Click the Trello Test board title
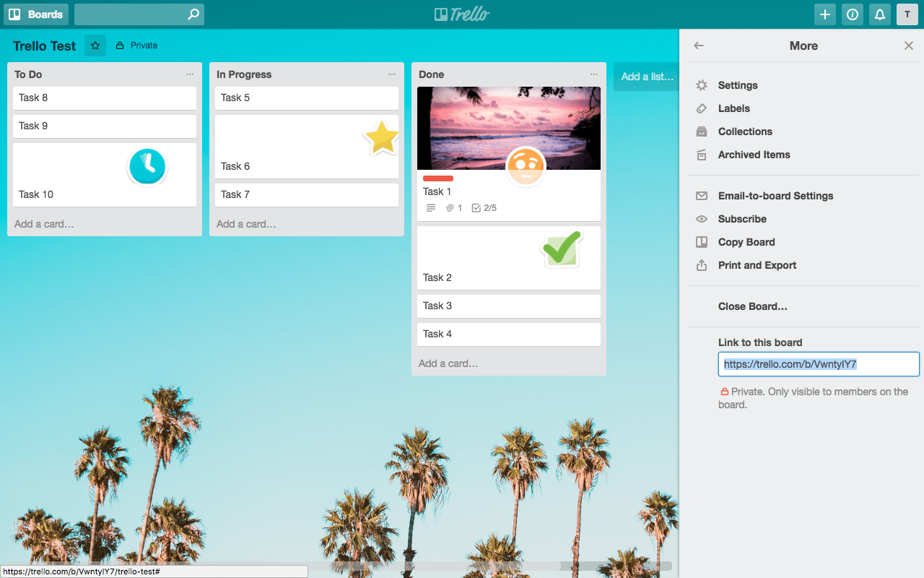The image size is (924, 578). click(45, 46)
